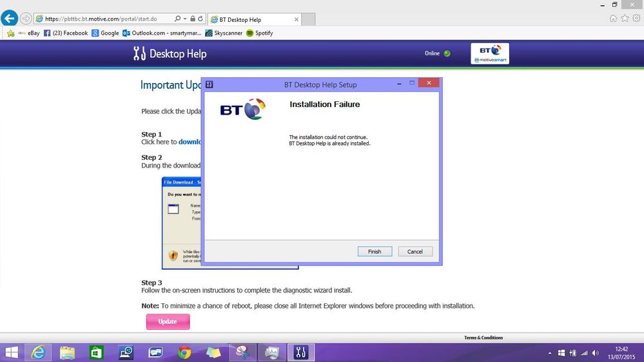
Task: Click the browser forward arrow button
Action: [x=26, y=19]
